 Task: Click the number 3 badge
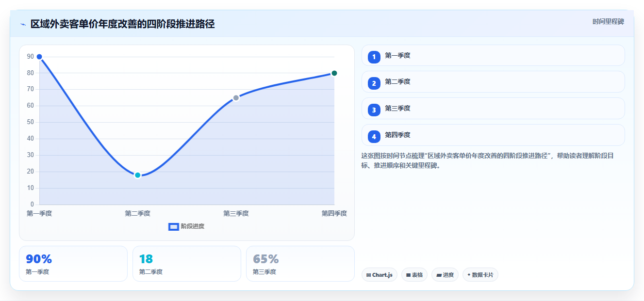coord(374,110)
